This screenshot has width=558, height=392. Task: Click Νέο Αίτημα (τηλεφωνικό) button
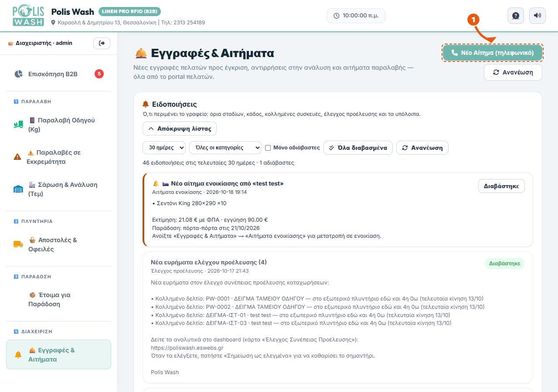click(493, 53)
